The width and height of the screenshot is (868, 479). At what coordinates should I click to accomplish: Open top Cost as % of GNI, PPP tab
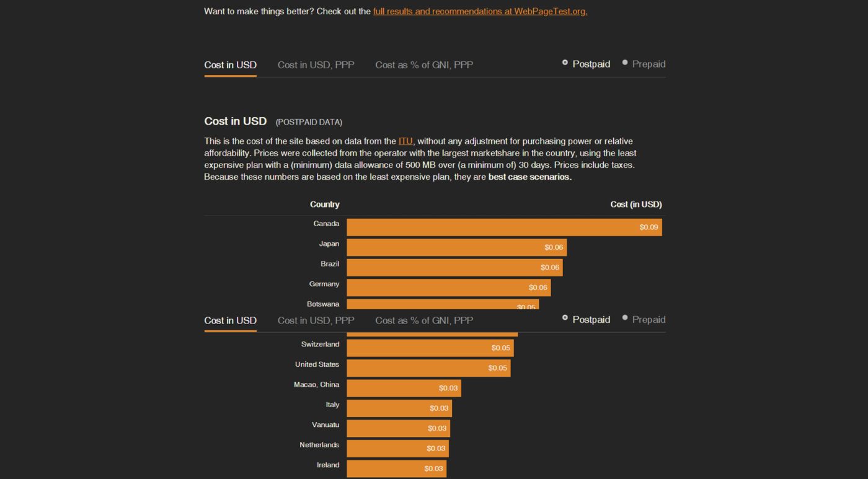point(424,65)
